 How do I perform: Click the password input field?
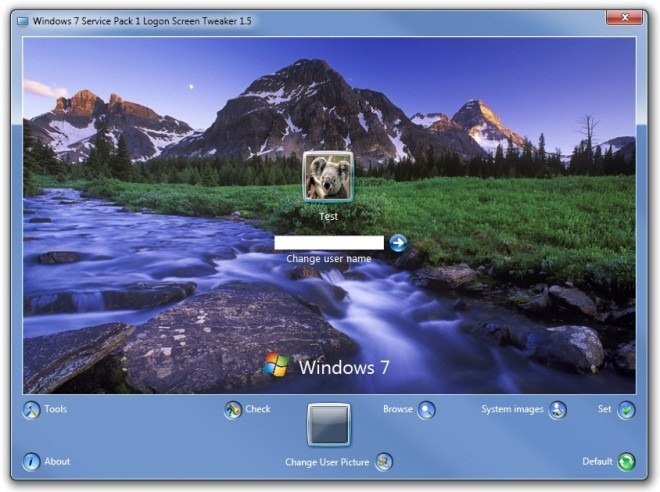pos(329,243)
